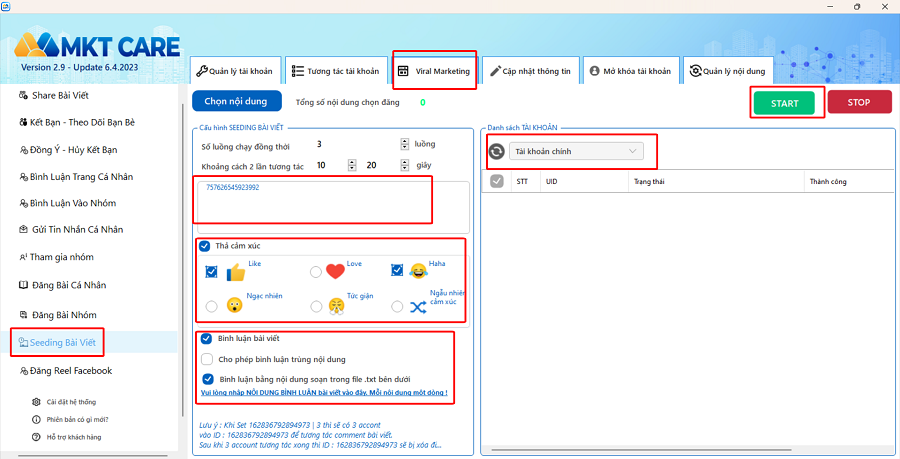Click the Hỗ trợ khách hàng help icon
Screen dimensions: 900x459
pyautogui.click(x=36, y=437)
